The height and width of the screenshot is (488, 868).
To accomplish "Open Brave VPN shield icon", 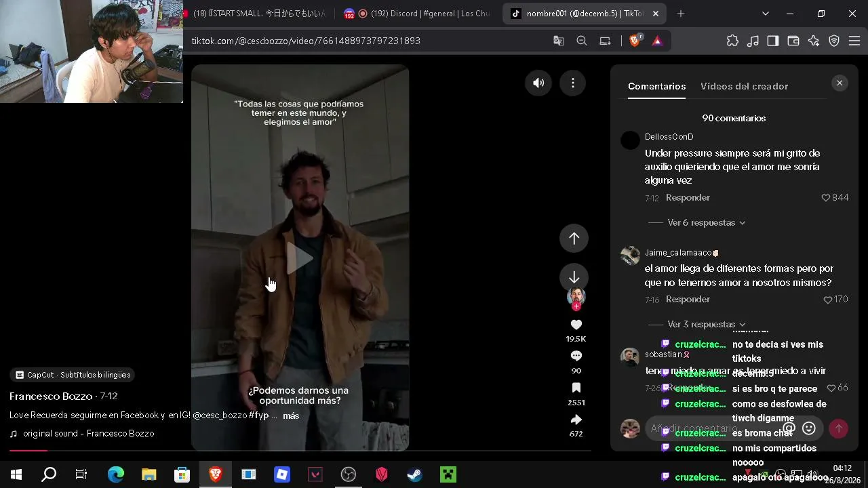I will coord(834,41).
